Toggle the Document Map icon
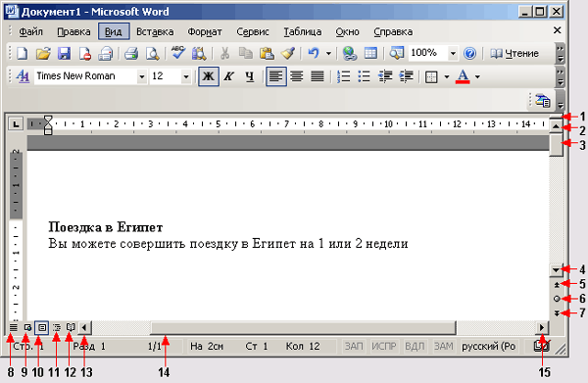Screen dimensions: 588x383 396,54
